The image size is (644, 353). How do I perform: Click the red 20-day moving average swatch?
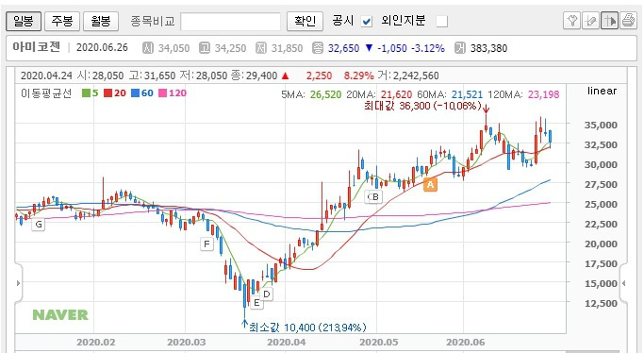[108, 93]
